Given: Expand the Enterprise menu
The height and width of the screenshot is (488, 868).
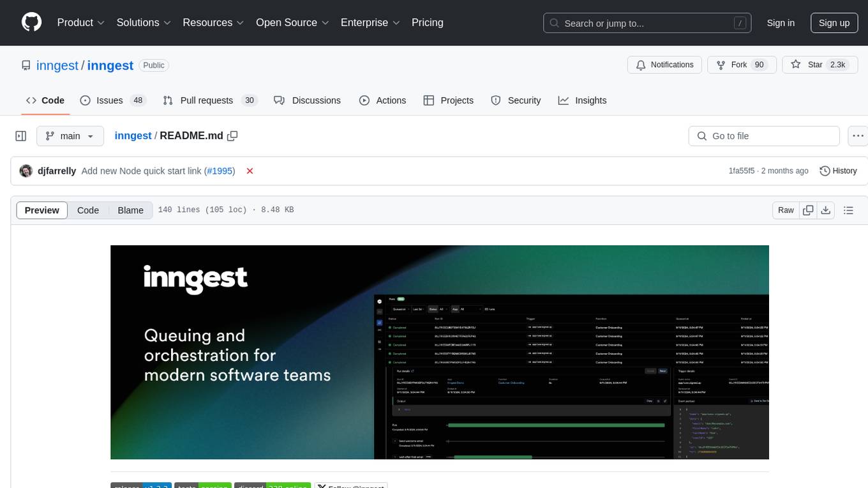Looking at the screenshot, I should (x=370, y=22).
